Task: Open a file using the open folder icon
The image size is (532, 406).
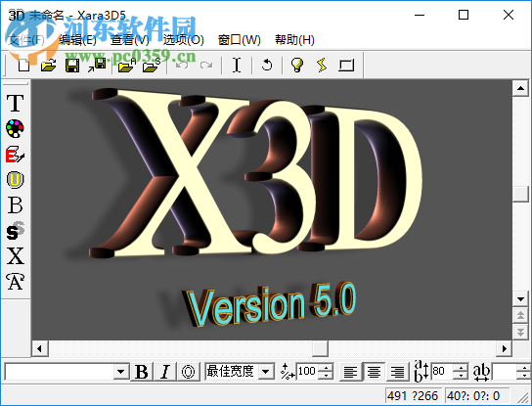Action: 48,65
